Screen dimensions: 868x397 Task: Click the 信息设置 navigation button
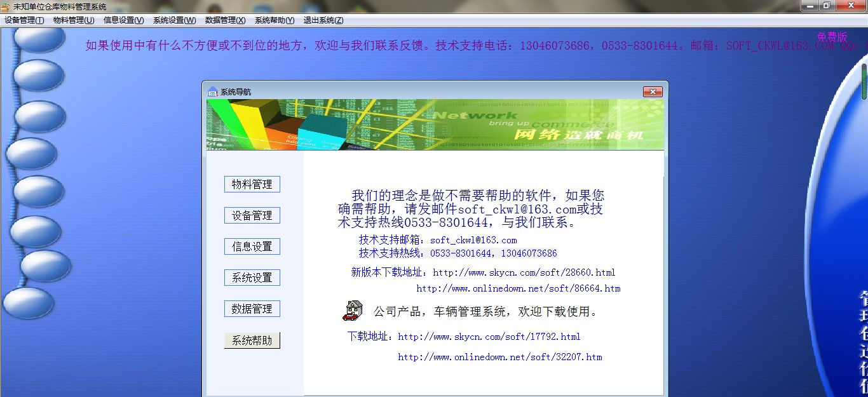click(252, 246)
